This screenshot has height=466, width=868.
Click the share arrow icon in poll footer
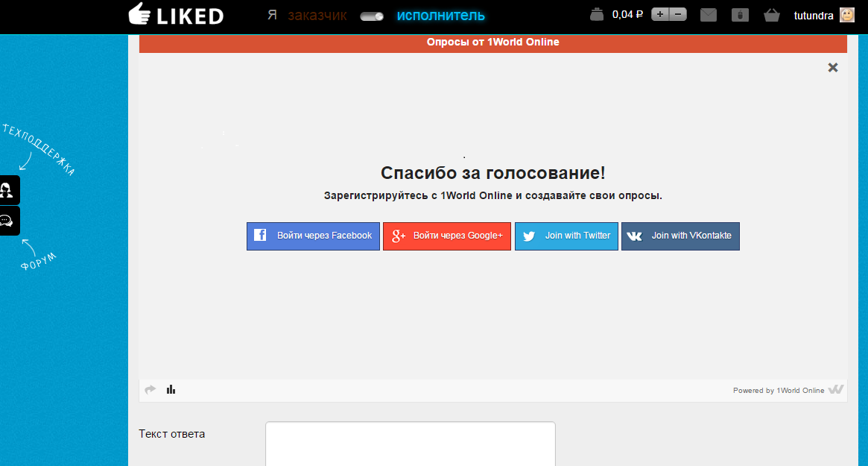[x=150, y=389]
